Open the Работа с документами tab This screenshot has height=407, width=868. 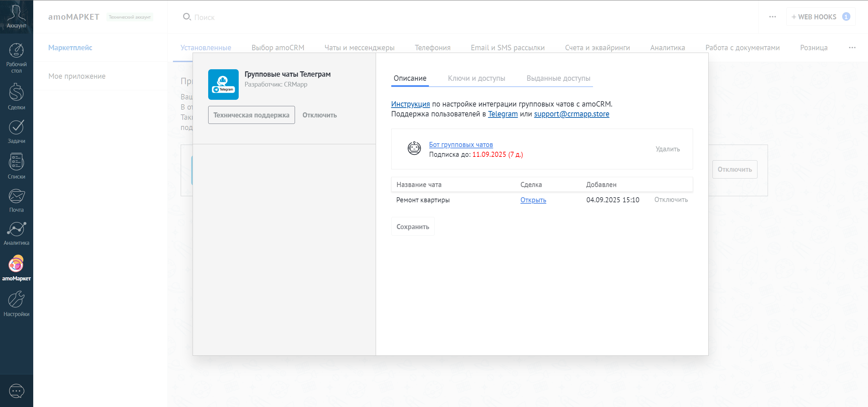point(743,48)
